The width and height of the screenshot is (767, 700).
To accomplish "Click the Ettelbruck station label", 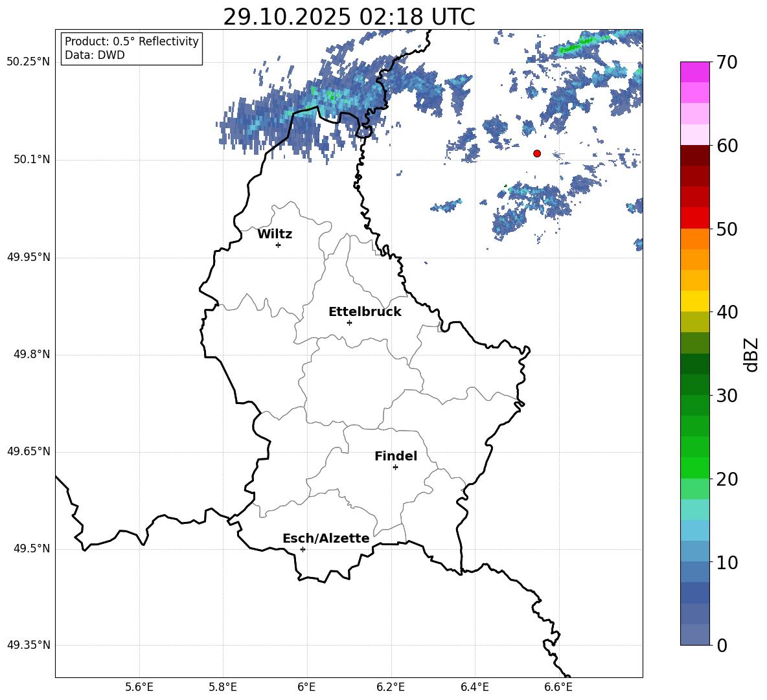I will coord(365,312).
